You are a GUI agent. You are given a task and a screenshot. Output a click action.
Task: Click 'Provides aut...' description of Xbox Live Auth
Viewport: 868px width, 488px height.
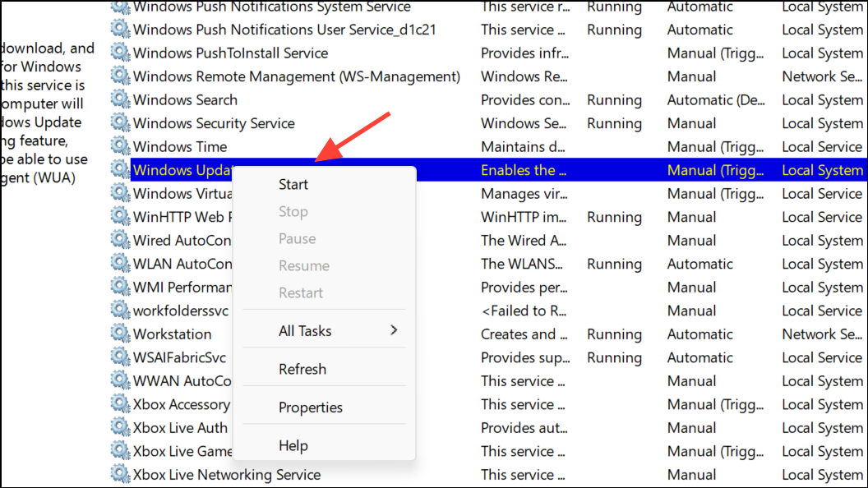pyautogui.click(x=524, y=428)
